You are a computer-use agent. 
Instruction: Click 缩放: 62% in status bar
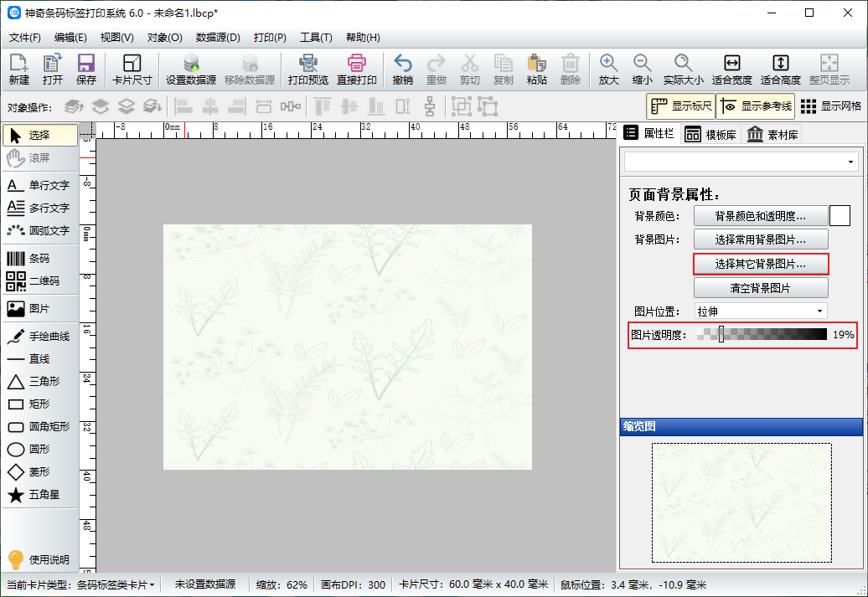[x=282, y=584]
